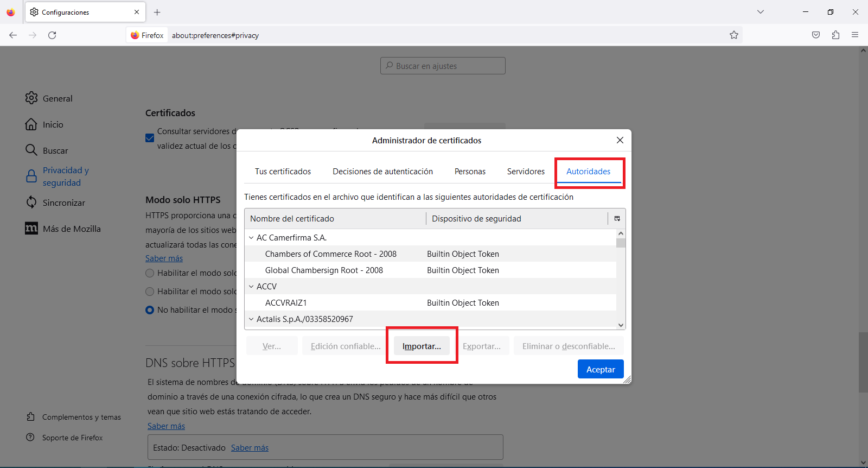Show the list all tabs chevron
The height and width of the screenshot is (468, 868).
click(x=761, y=12)
